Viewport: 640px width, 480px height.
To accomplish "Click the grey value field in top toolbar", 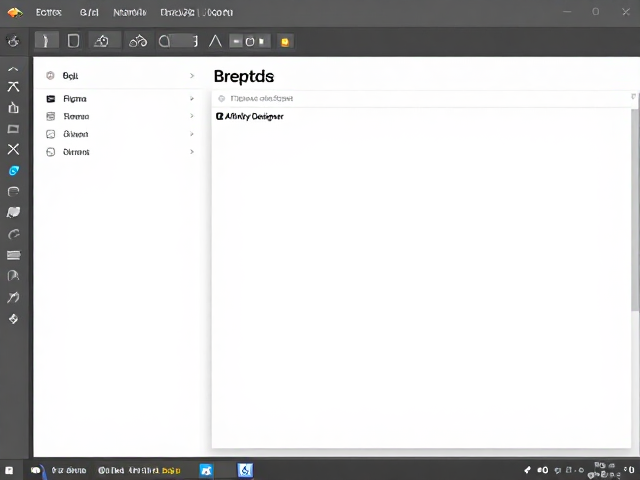I will (x=184, y=41).
